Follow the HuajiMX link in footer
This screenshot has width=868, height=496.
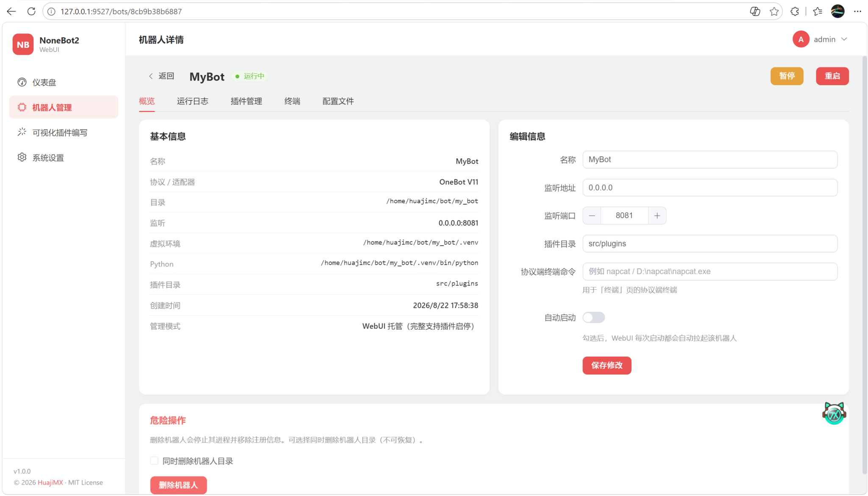pos(50,482)
